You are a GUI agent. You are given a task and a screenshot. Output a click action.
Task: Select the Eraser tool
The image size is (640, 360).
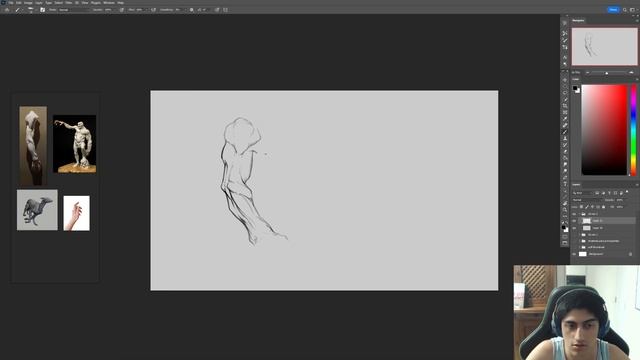click(565, 151)
